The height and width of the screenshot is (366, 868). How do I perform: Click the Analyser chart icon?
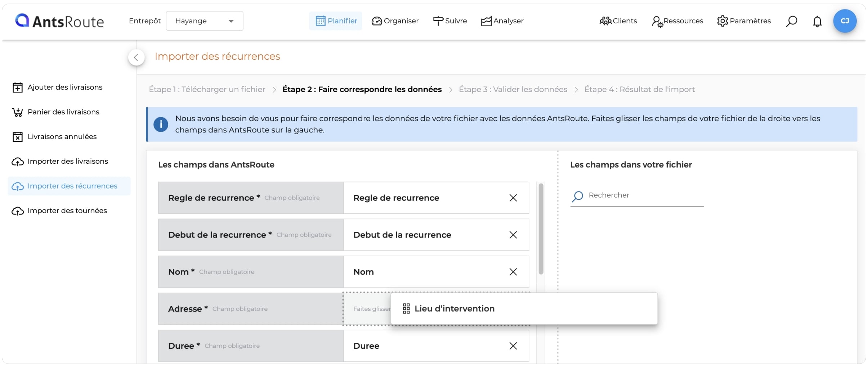(486, 21)
